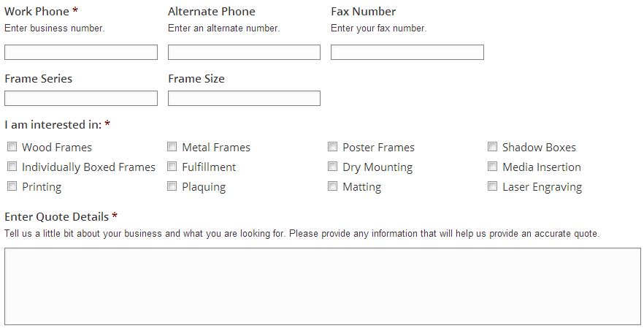Check the Printing checkbox
The height and width of the screenshot is (331, 644).
coord(12,186)
